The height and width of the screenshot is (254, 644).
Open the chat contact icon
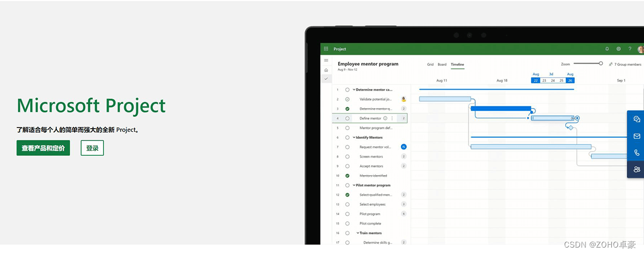(636, 119)
